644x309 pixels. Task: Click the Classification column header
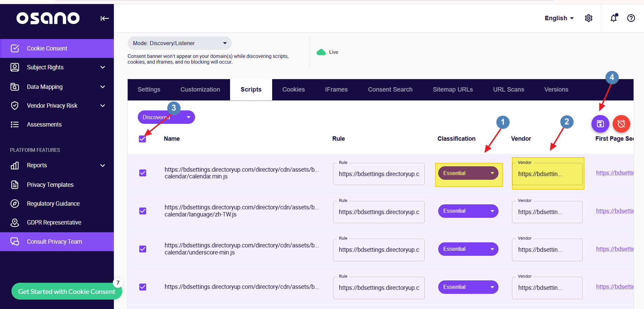[456, 139]
